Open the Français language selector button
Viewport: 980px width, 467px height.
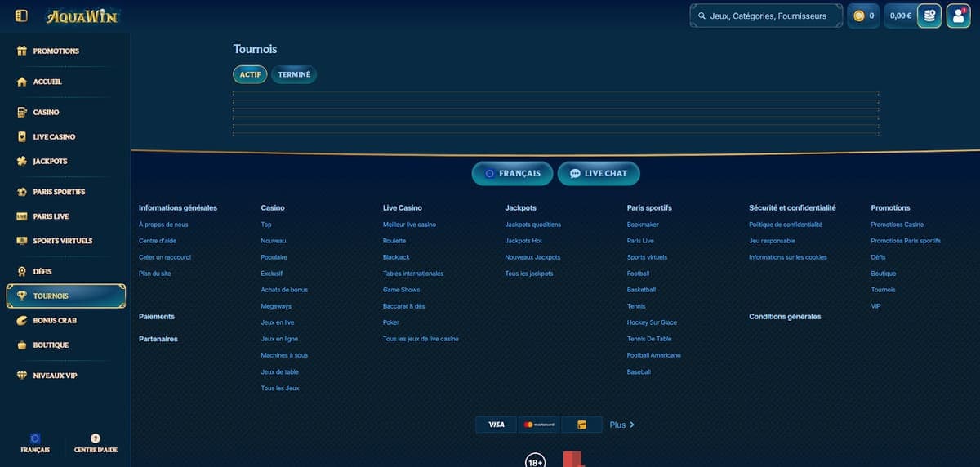coord(511,174)
